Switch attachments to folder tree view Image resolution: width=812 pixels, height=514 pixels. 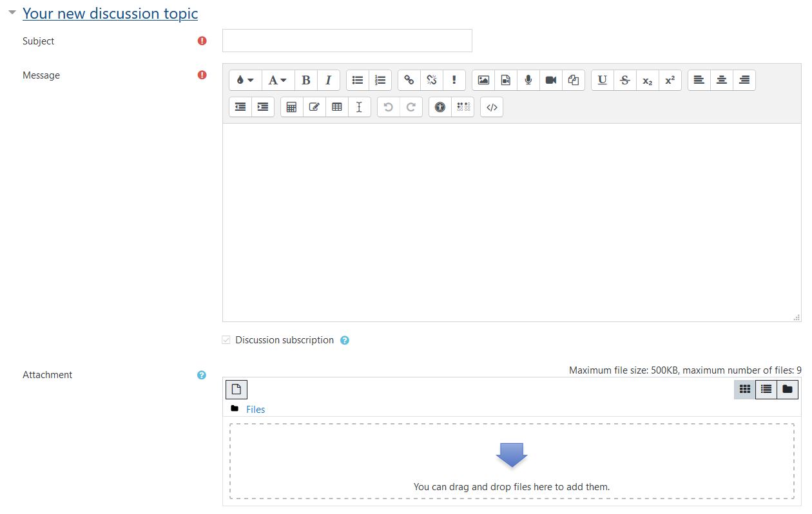point(788,389)
